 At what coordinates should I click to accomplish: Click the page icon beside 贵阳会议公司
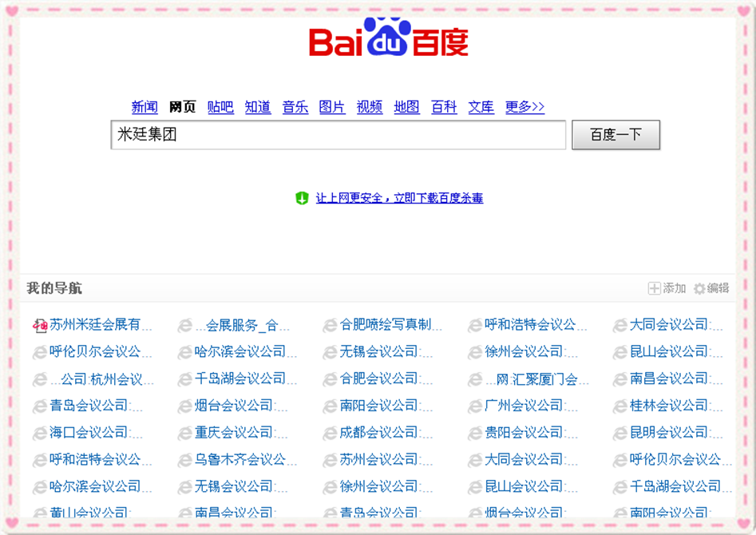tap(475, 434)
